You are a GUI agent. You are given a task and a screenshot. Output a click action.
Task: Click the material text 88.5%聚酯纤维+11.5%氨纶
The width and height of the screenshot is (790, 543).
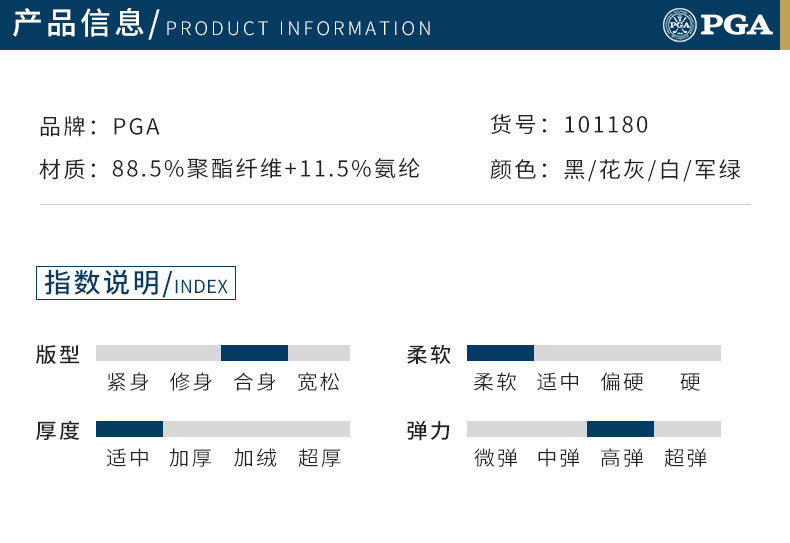click(266, 169)
